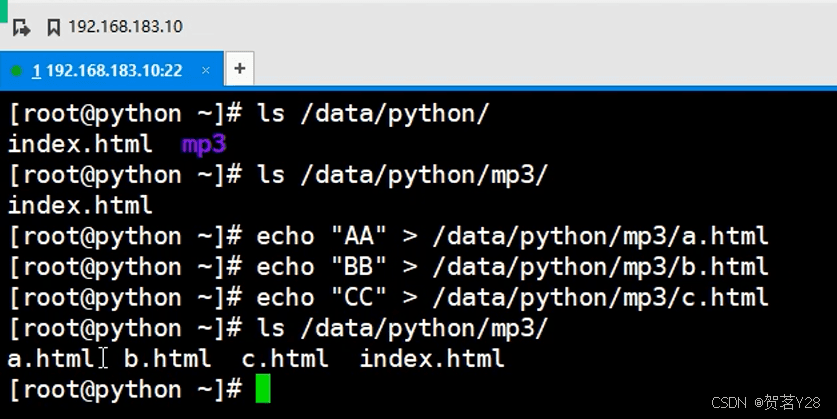Screen dimensions: 837x419
Task: Click the first ls /data/python/ command
Action: (373, 114)
